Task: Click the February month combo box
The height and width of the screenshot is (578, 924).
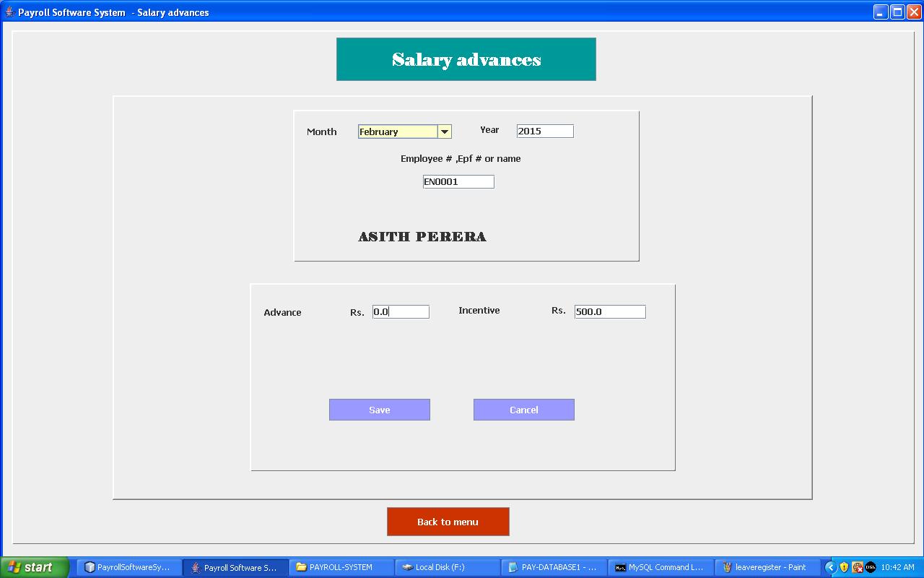Action: (398, 131)
